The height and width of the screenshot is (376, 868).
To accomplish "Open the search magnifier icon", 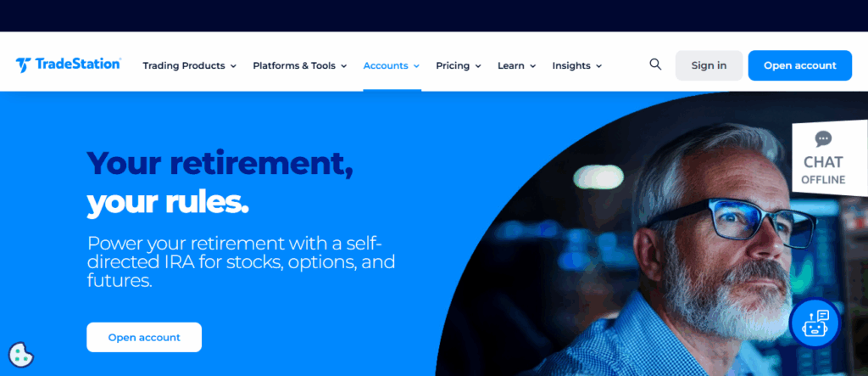I will 655,65.
